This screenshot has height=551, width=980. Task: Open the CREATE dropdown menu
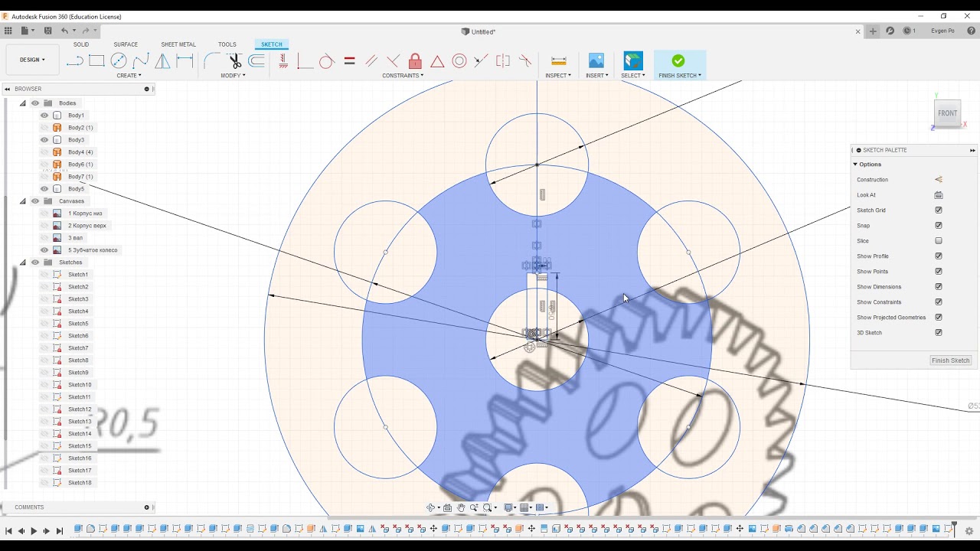point(129,76)
